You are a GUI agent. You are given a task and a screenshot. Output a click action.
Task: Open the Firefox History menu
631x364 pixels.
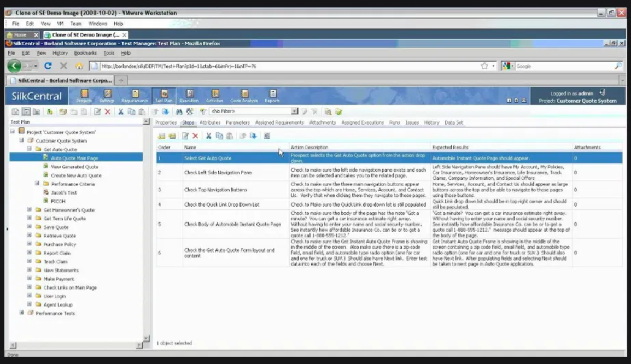(60, 53)
